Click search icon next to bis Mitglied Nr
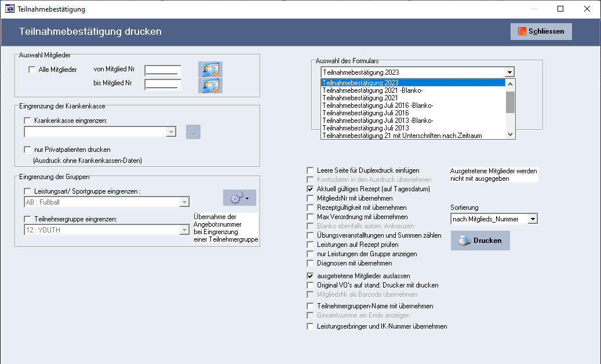Screen dimensions: 601x364 [210, 85]
